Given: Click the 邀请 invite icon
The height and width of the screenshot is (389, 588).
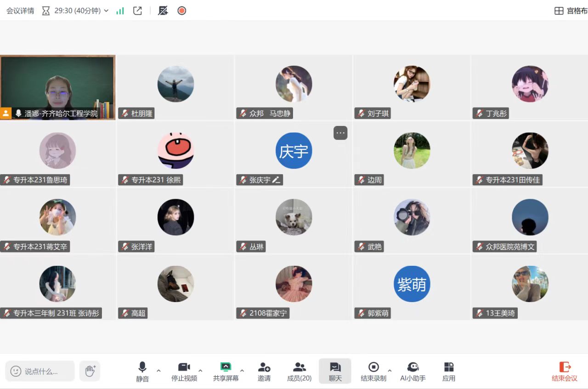Looking at the screenshot, I should (264, 371).
